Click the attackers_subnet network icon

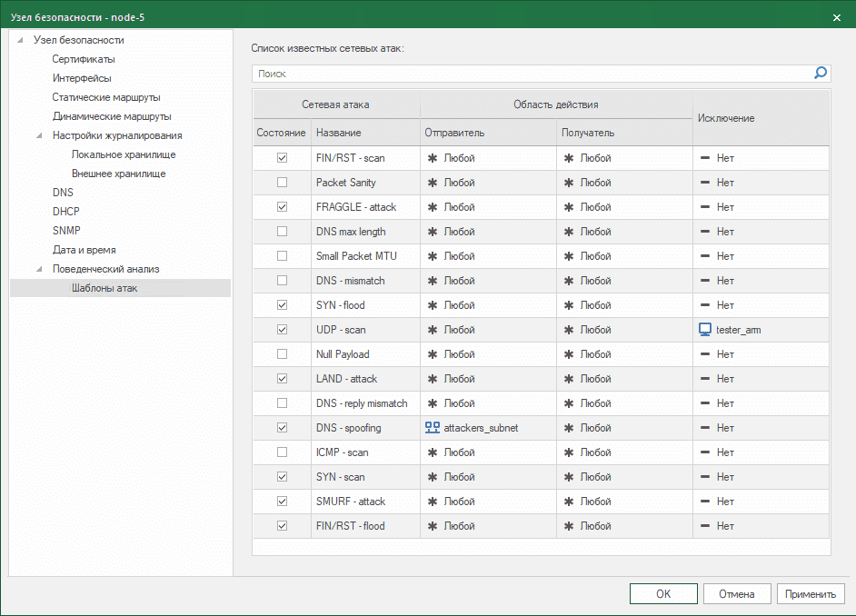coord(433,428)
